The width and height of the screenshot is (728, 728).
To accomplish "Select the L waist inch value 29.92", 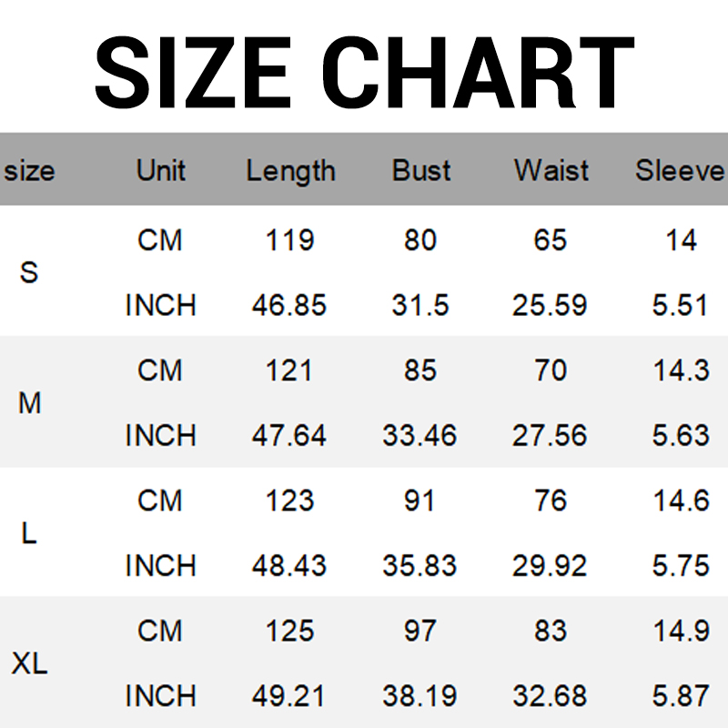I will pyautogui.click(x=550, y=566).
